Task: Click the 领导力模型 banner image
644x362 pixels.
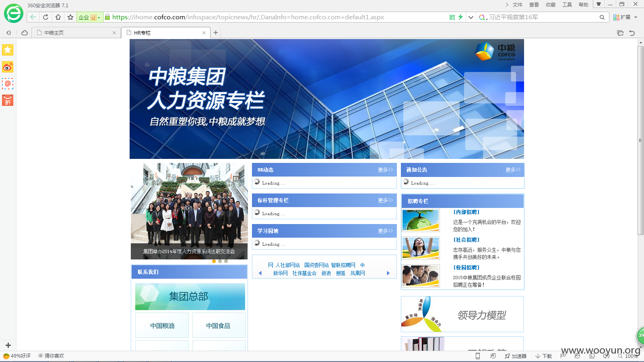Action: pyautogui.click(x=462, y=314)
